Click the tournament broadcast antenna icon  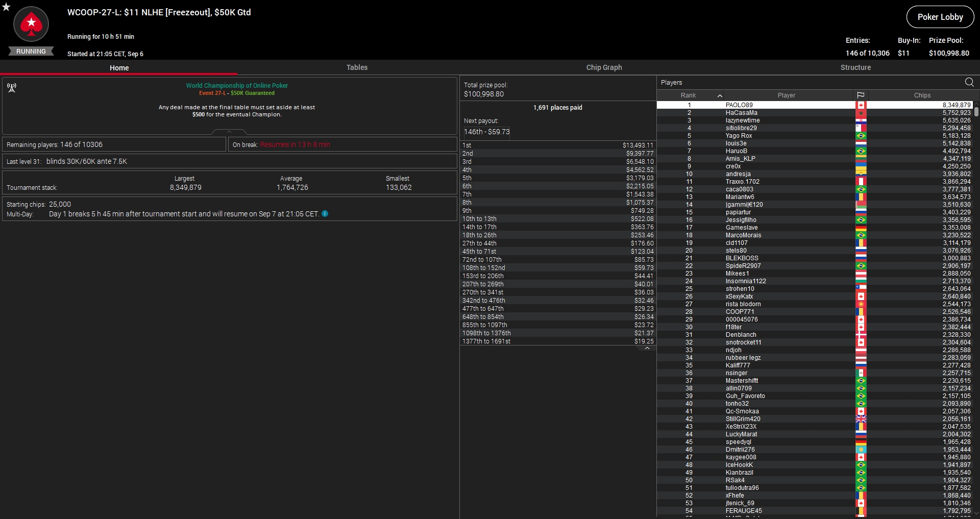click(x=12, y=88)
